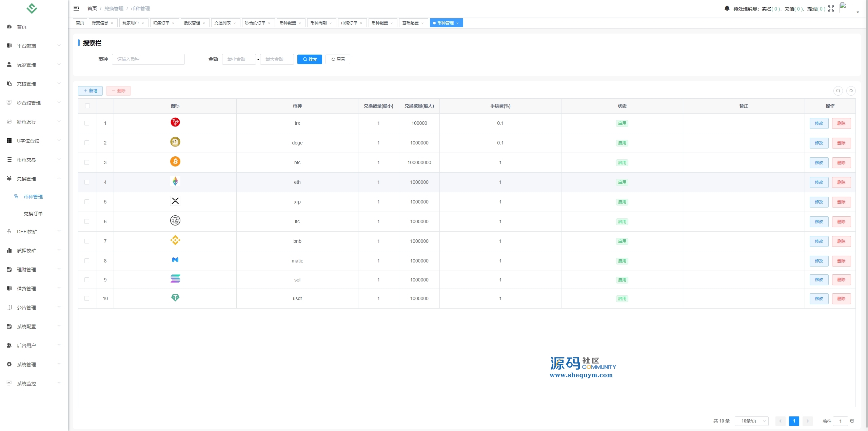Click 首页 in the breadcrumb

coord(92,8)
